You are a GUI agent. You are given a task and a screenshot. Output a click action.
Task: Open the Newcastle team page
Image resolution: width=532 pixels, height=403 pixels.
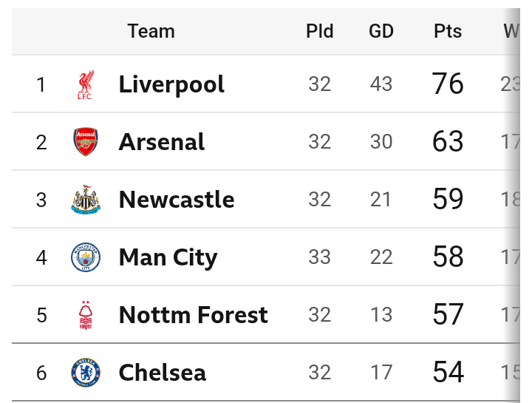177,200
